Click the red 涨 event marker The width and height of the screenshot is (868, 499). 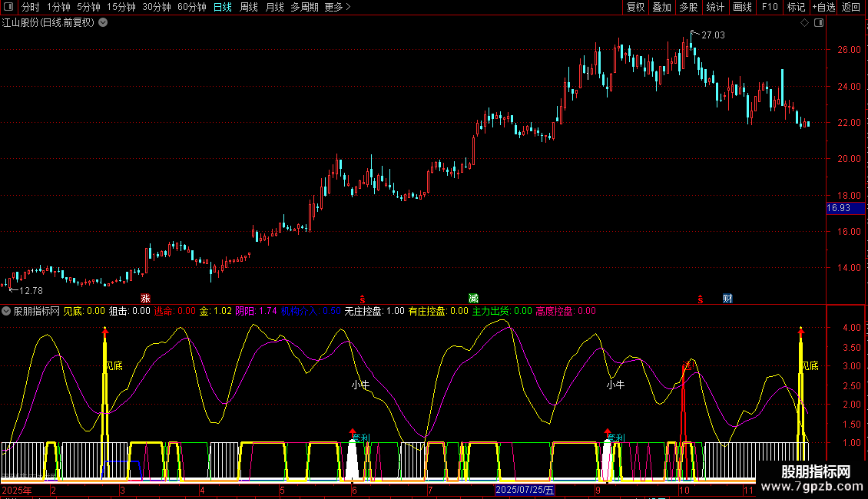[x=145, y=298]
